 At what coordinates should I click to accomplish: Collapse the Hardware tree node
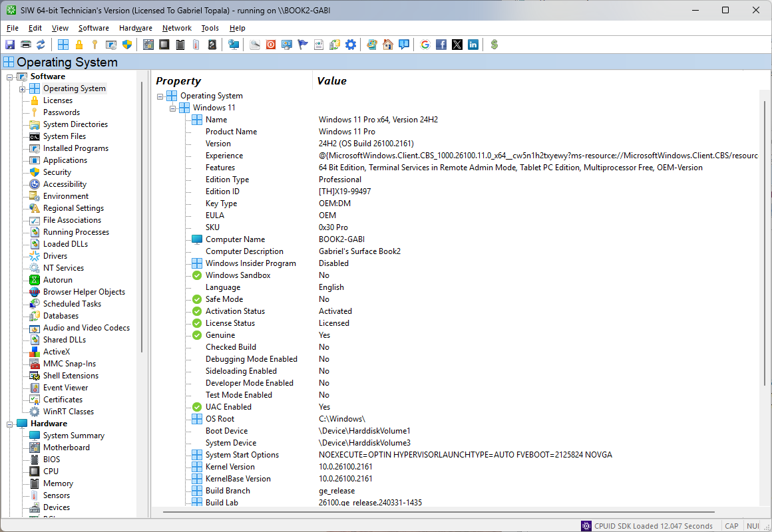tap(10, 424)
